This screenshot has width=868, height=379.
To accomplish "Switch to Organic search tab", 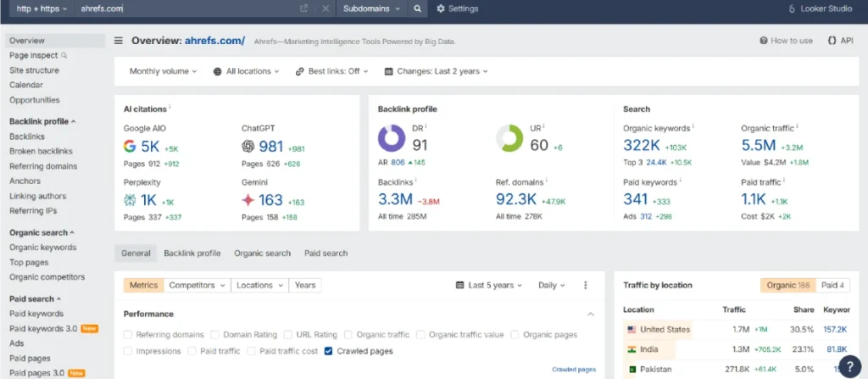I will [263, 254].
